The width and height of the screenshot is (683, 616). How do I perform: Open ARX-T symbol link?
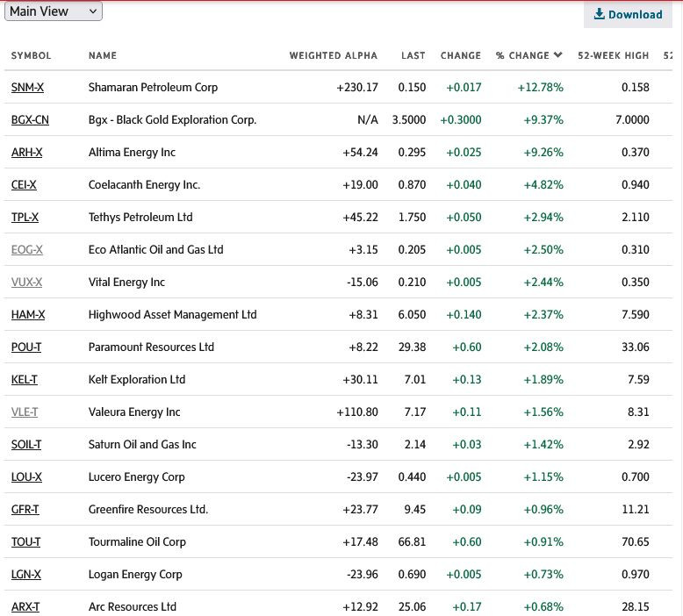[x=25, y=607]
